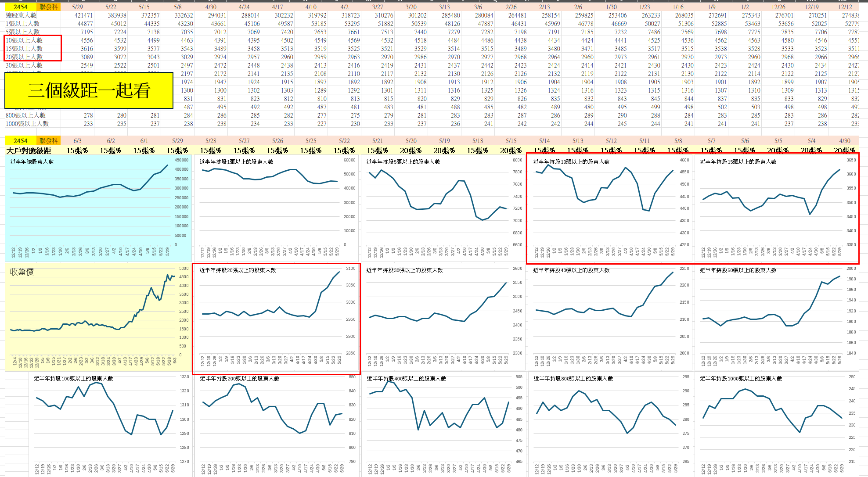Click cell value 2549

[x=86, y=65]
